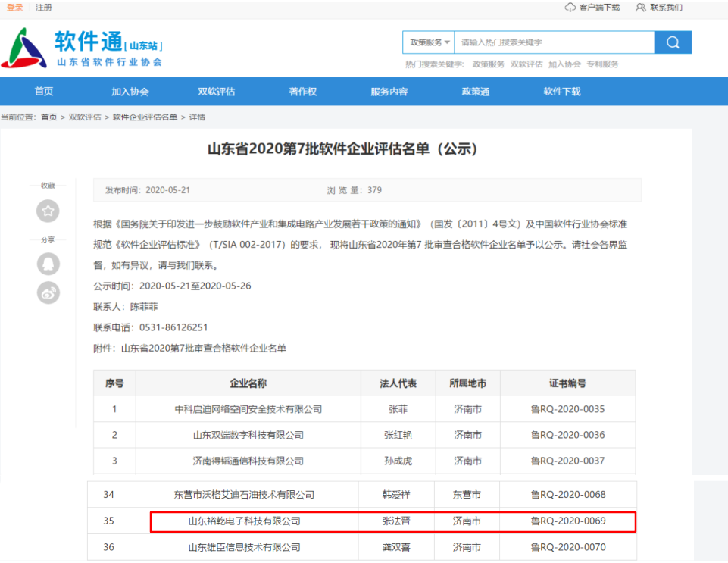Click the favorite star icon under 收藏
The height and width of the screenshot is (563, 728).
click(x=47, y=211)
